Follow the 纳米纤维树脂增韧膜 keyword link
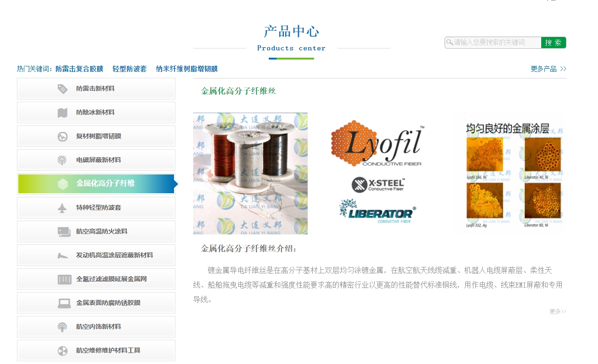 (186, 69)
